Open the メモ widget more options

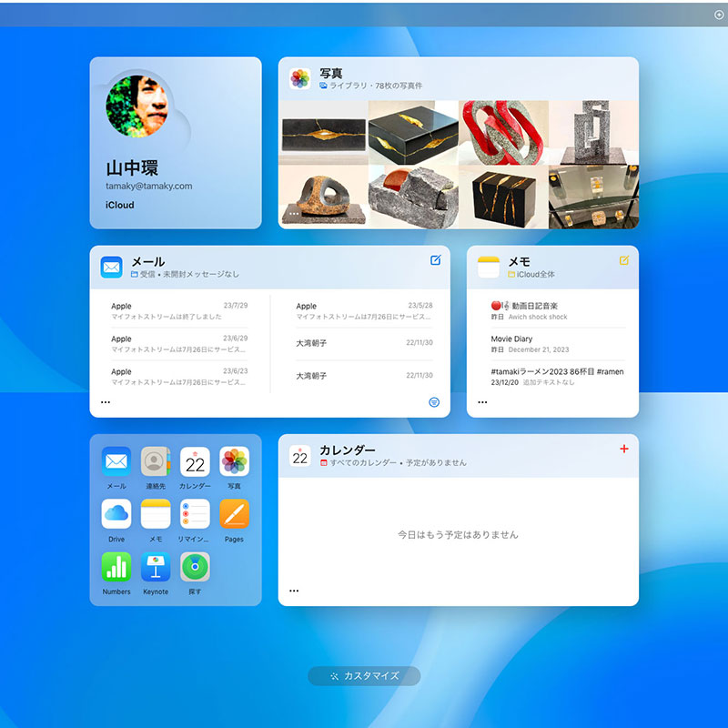point(482,401)
